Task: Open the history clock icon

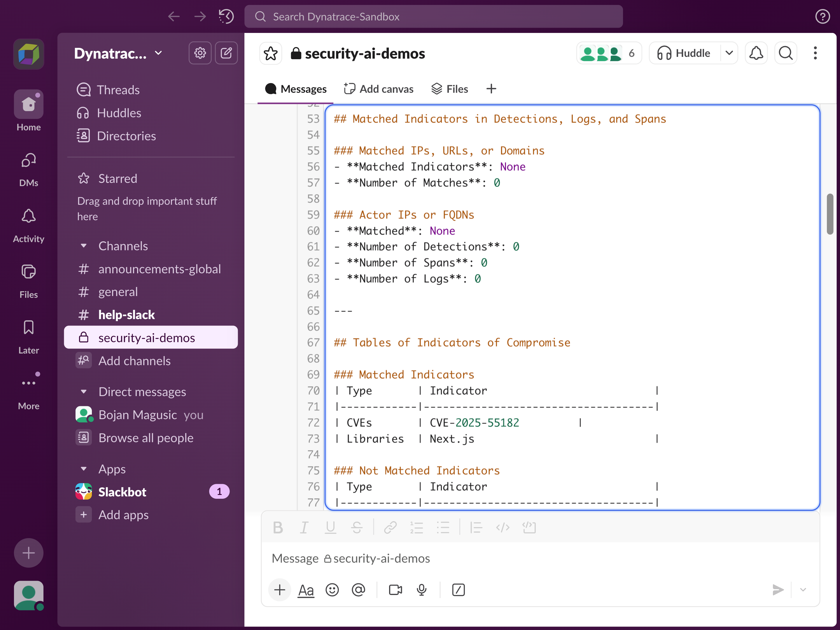Action: (226, 16)
